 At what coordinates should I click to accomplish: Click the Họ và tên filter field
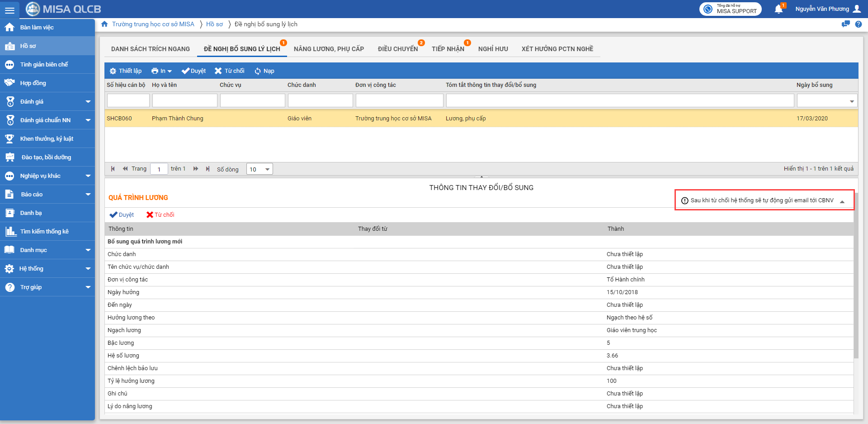tap(184, 100)
